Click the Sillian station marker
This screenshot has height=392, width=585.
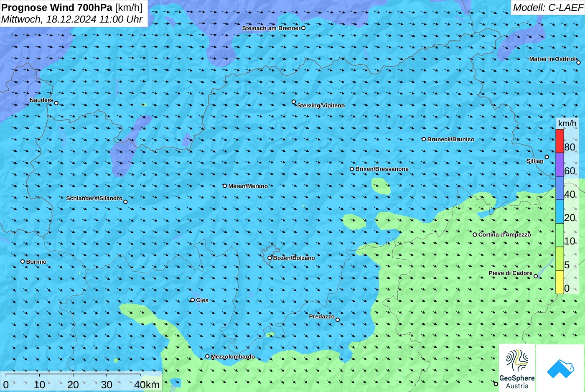(x=547, y=157)
